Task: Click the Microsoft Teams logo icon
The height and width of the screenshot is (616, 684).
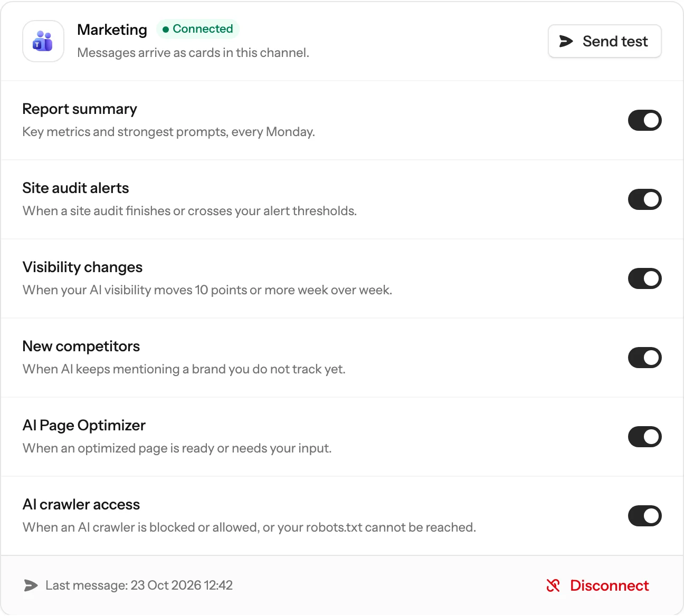Action: (x=43, y=41)
